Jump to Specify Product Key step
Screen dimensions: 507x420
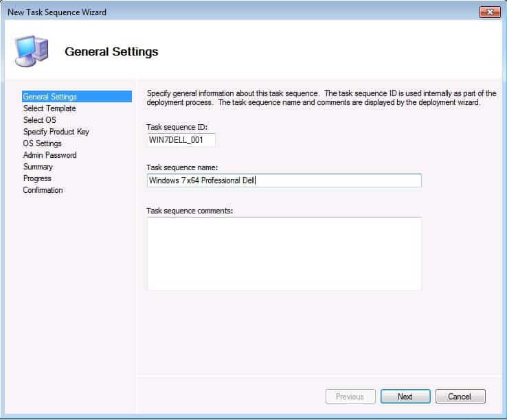pyautogui.click(x=56, y=132)
